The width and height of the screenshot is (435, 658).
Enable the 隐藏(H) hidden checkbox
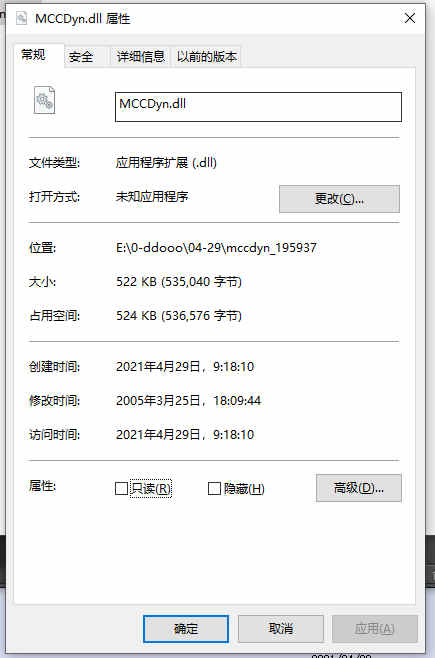click(214, 488)
